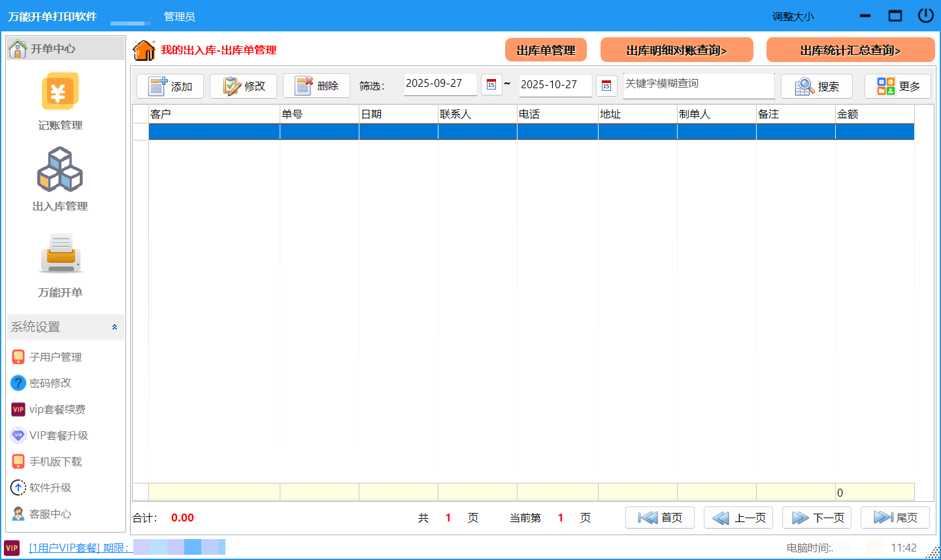
Task: Click the 软件升级 up-arrow icon
Action: click(18, 487)
